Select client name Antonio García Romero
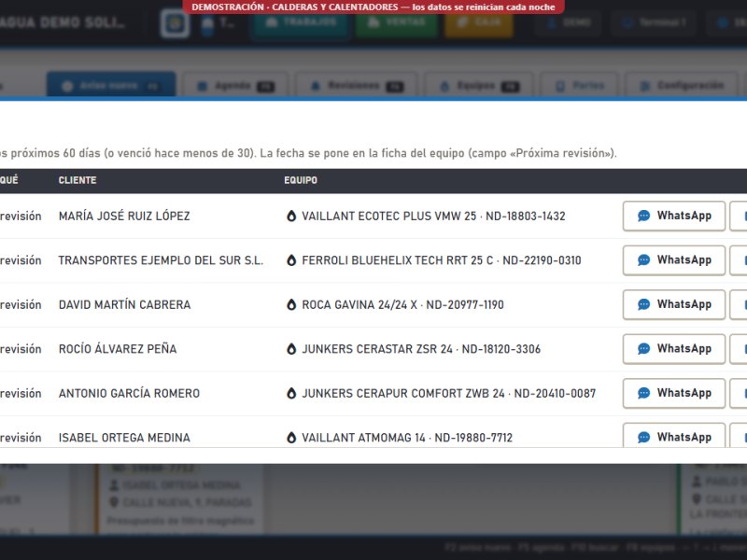This screenshot has width=747, height=560. [129, 393]
